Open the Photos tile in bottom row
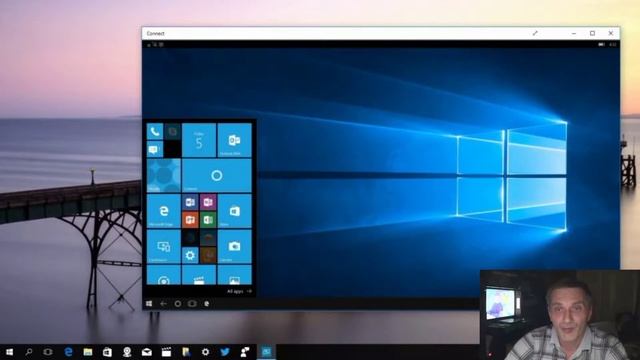 (234, 275)
